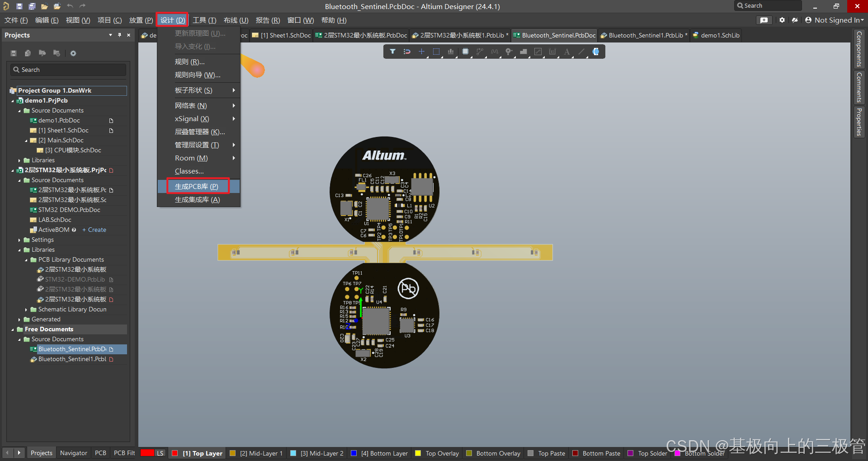The height and width of the screenshot is (461, 868).
Task: Select Bluetooth_Sentinel.PcbDoc in the project tree
Action: (72, 349)
